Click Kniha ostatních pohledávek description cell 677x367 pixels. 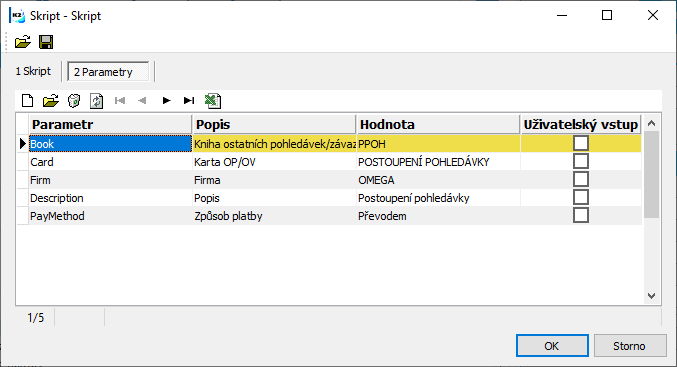click(x=274, y=144)
